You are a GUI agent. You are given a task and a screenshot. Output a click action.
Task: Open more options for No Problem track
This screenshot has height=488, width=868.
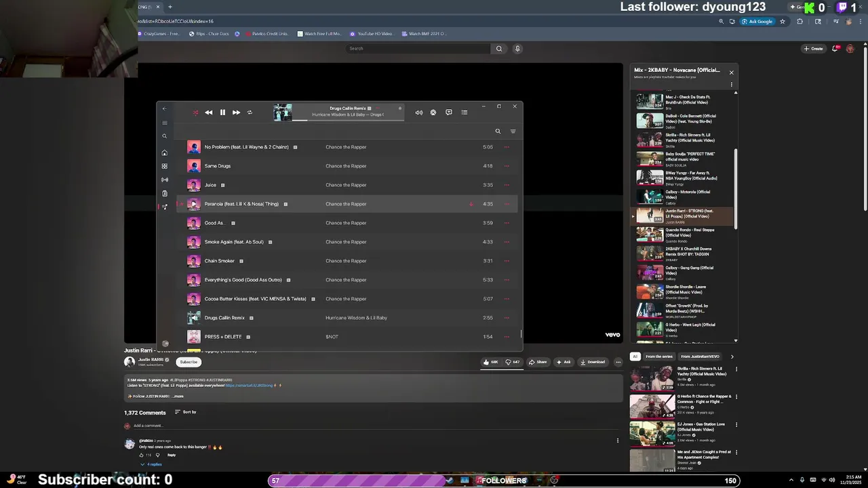coord(507,147)
